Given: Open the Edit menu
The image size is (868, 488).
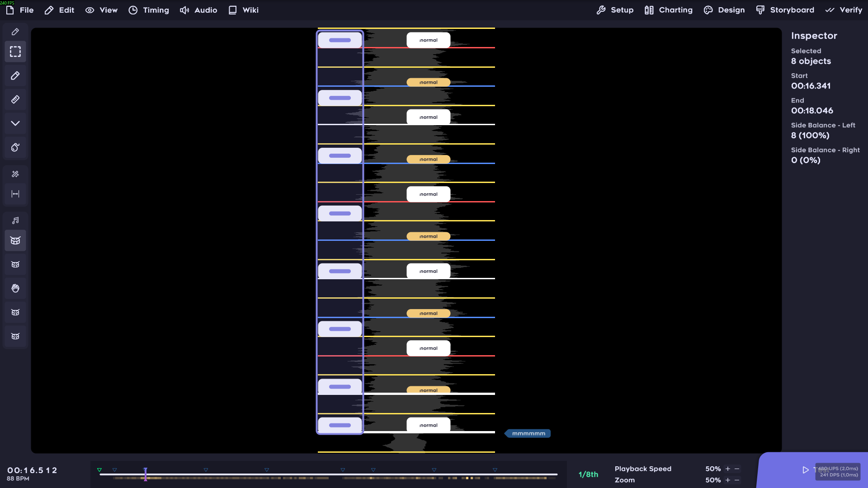Looking at the screenshot, I should coord(59,10).
